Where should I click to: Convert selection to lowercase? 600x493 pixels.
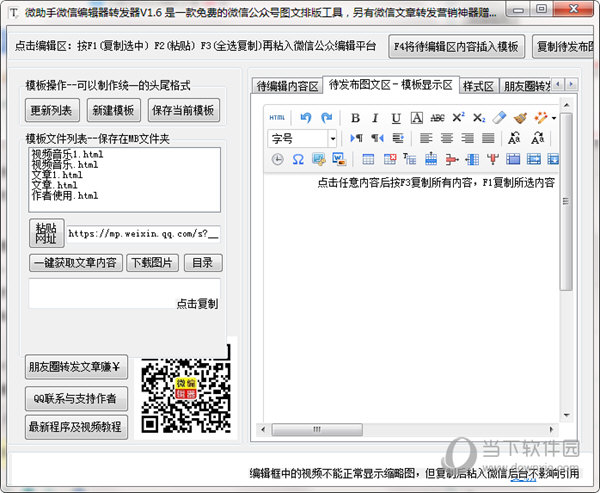537,138
